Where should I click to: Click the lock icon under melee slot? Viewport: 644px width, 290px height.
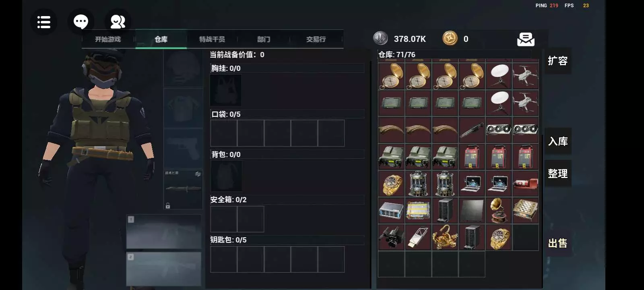click(168, 206)
